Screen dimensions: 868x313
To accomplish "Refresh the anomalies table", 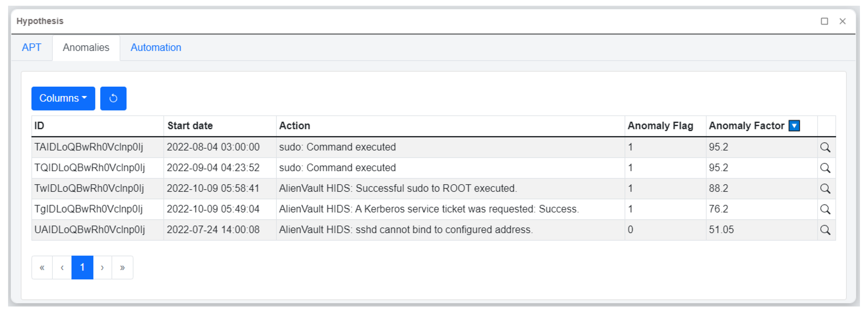I will click(113, 99).
